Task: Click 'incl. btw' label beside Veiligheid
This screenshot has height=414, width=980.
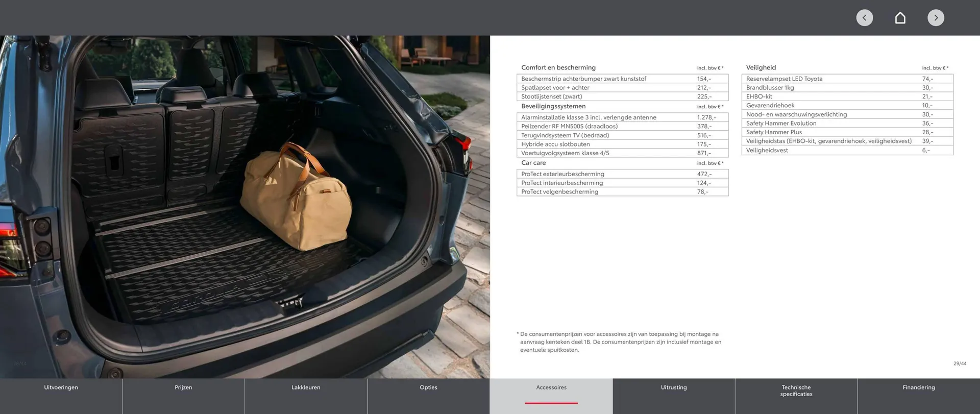Action: 935,68
